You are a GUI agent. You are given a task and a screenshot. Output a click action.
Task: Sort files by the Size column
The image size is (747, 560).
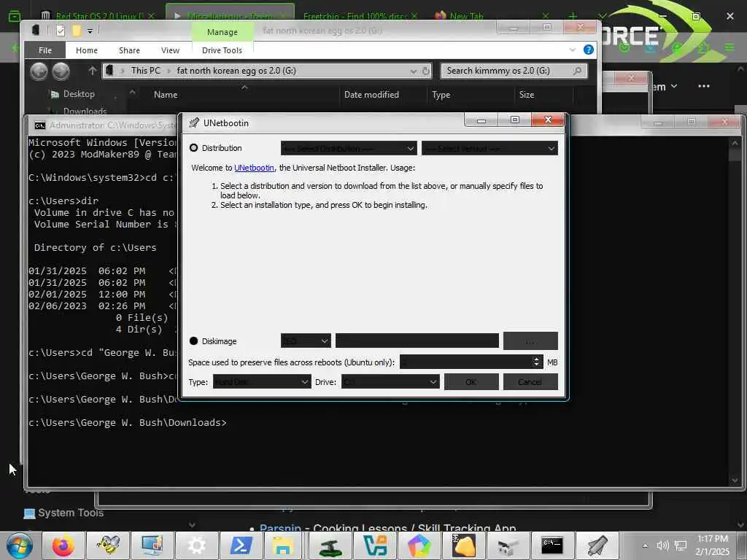pyautogui.click(x=527, y=95)
